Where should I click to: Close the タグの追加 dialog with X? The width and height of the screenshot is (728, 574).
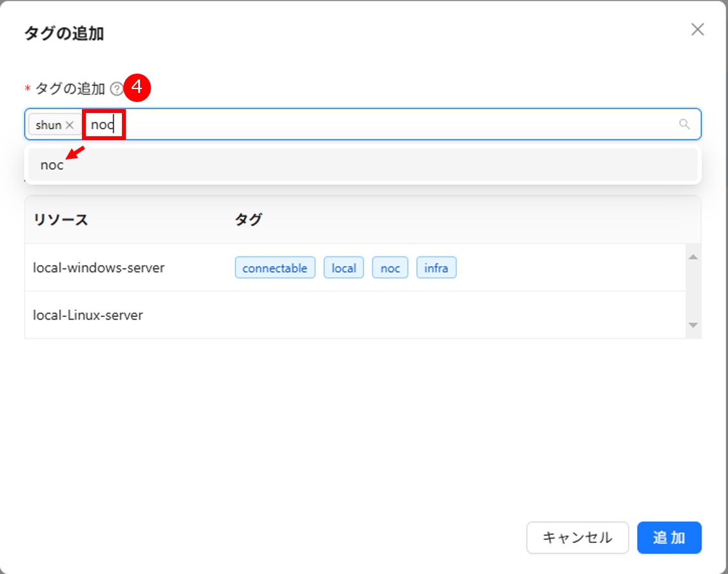pyautogui.click(x=697, y=30)
